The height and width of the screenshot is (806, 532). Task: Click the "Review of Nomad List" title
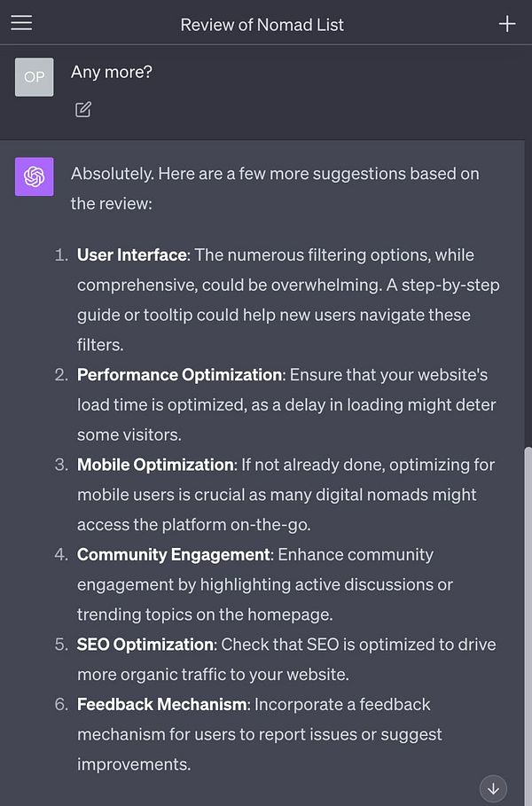[262, 25]
